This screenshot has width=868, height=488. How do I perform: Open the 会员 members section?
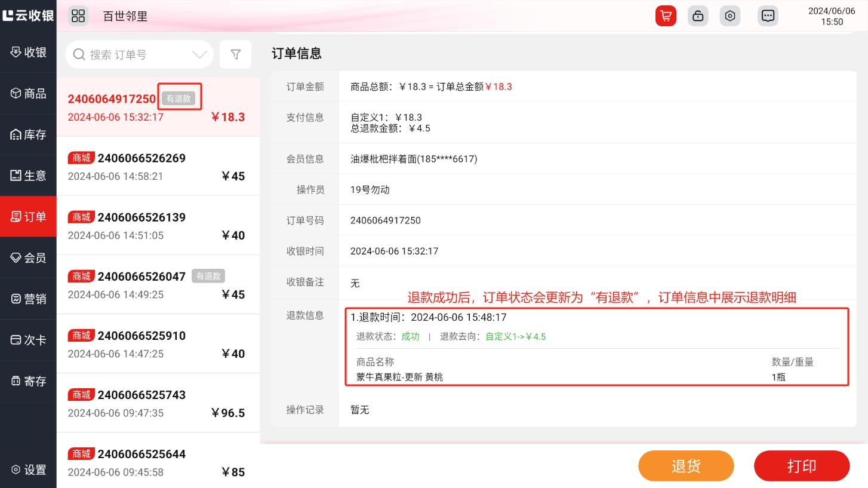[x=28, y=258]
